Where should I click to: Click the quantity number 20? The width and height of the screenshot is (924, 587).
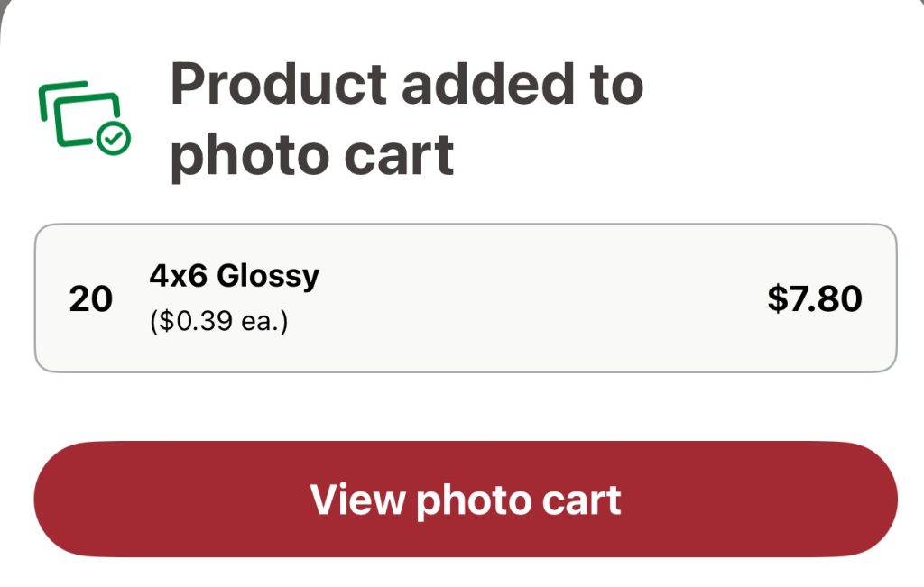pos(90,298)
